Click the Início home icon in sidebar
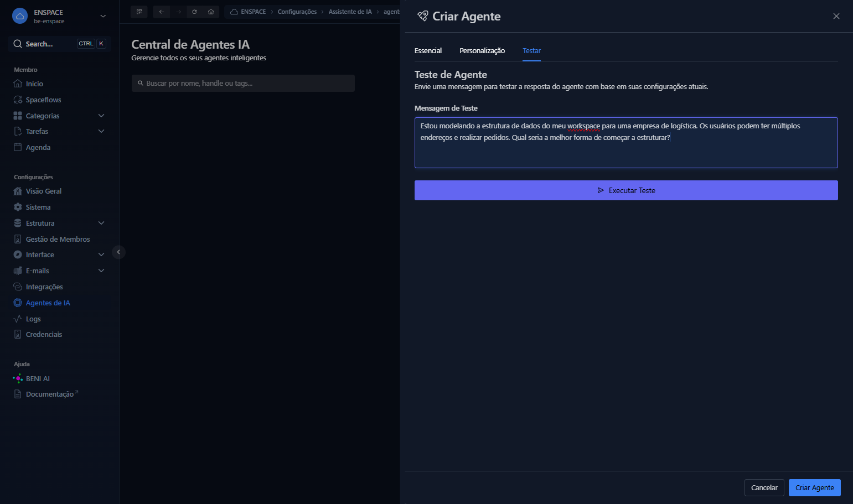853x504 pixels. coord(18,84)
